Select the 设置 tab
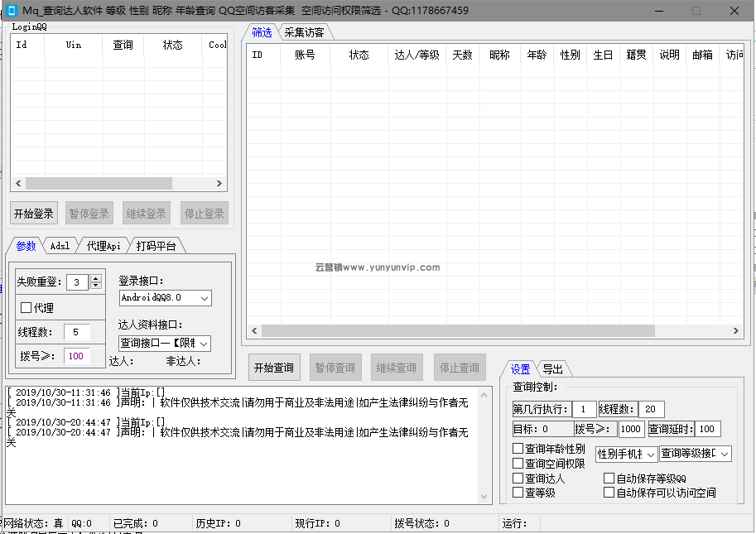 tap(520, 369)
